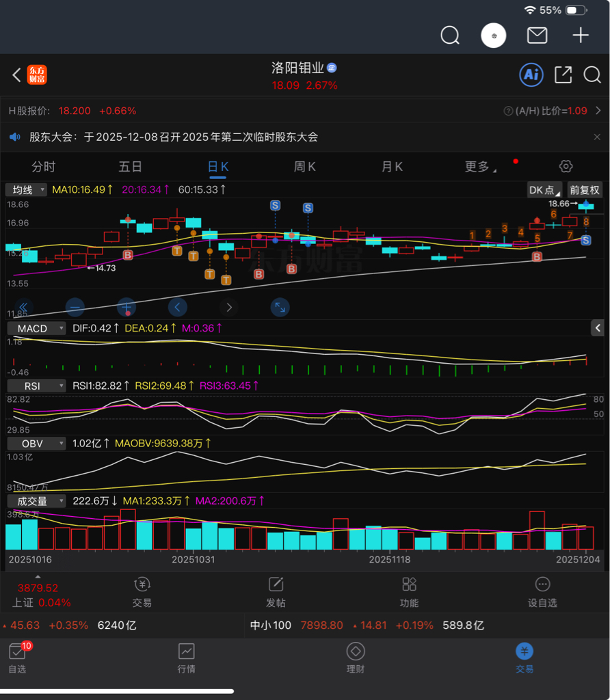The image size is (610, 700).
Task: Open the 东方财富 app logo
Action: [x=37, y=75]
